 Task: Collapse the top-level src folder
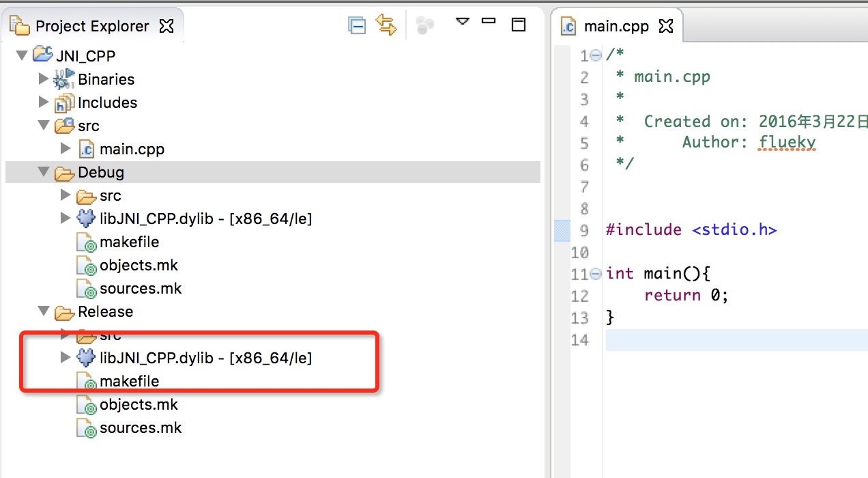pyautogui.click(x=44, y=126)
